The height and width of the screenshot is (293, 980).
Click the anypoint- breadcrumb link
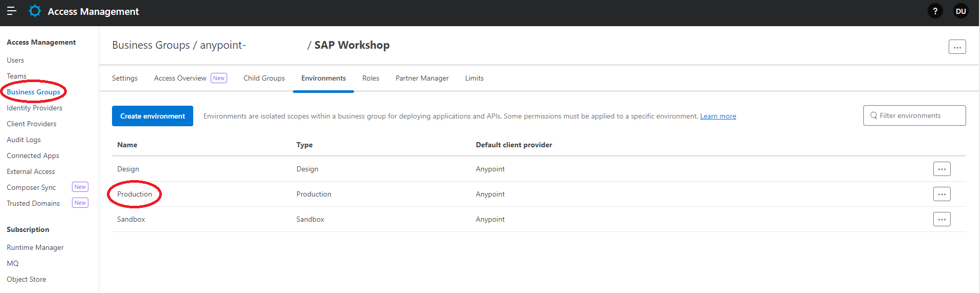[x=223, y=45]
